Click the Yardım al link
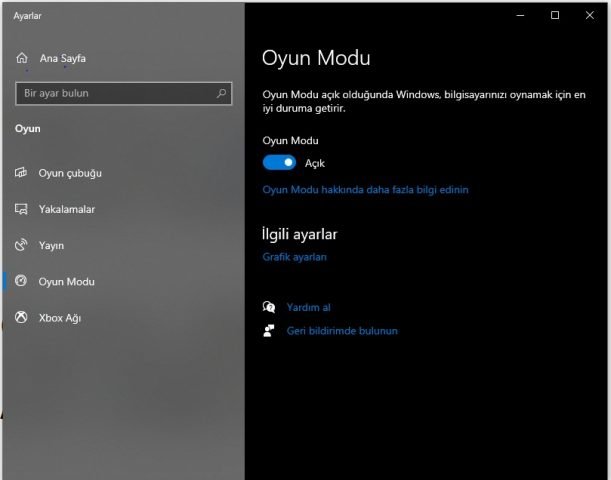This screenshot has height=480, width=611. 309,307
